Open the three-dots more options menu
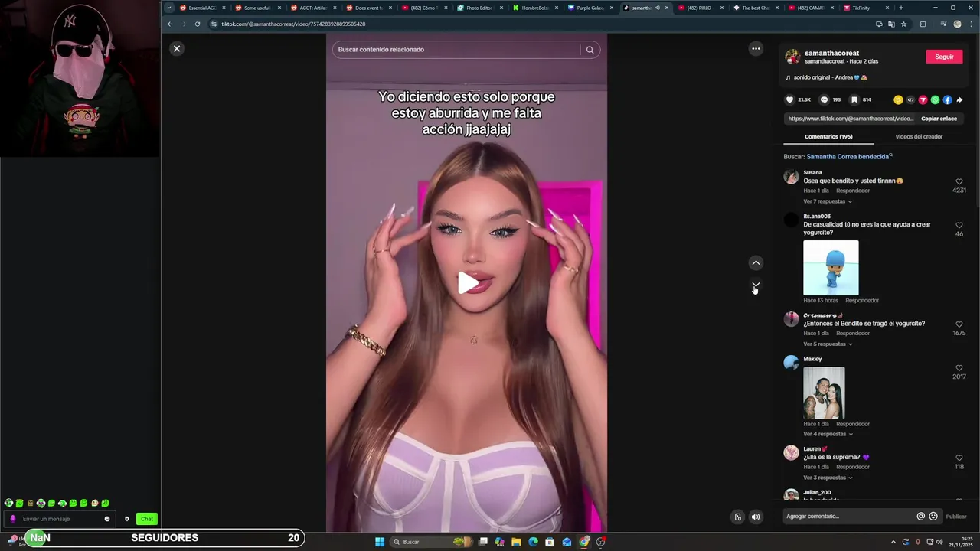The height and width of the screenshot is (551, 980). [x=756, y=48]
